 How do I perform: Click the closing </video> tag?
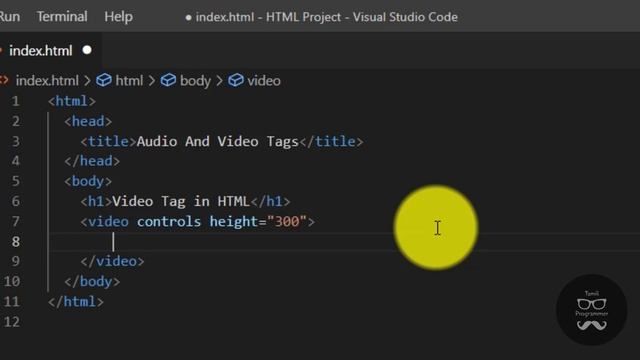[x=112, y=261]
